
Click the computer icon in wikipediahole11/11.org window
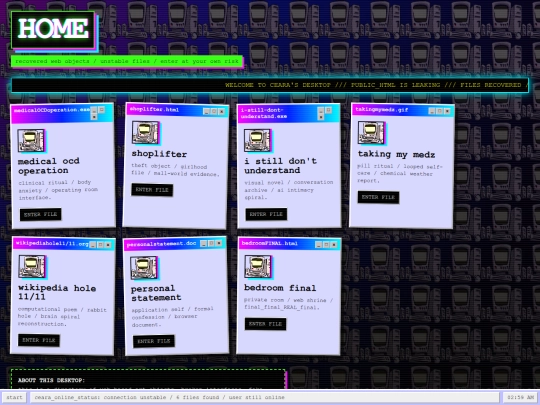coord(32,266)
